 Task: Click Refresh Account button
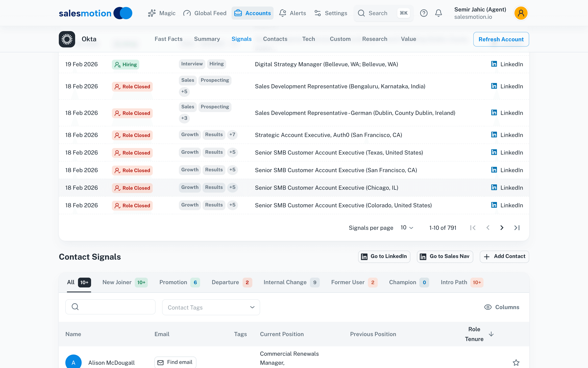(x=501, y=39)
